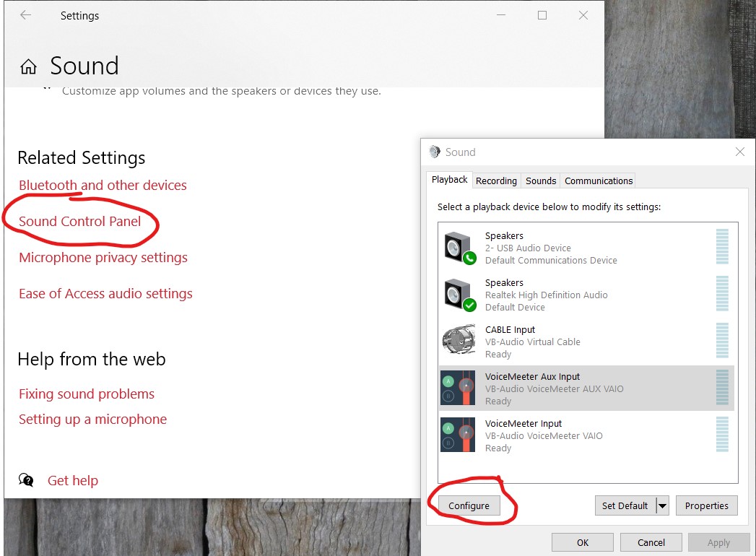
Task: Select VoiceMeeter Input VAIO device row
Action: (x=587, y=435)
